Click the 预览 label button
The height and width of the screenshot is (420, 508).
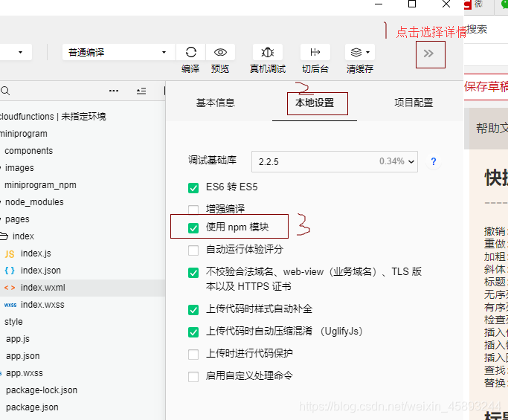point(220,68)
